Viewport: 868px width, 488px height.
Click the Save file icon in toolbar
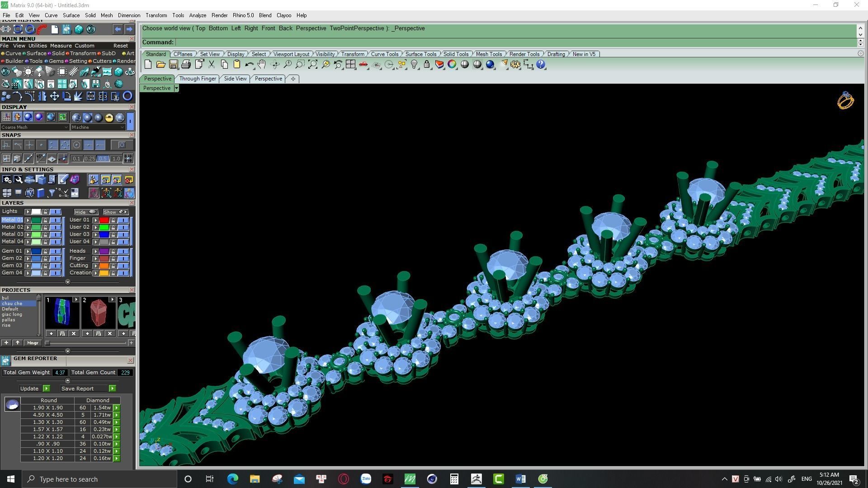point(173,65)
